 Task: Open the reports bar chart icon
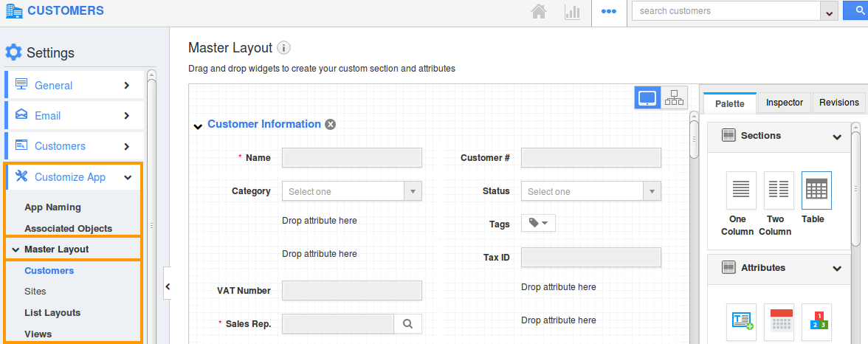(572, 12)
